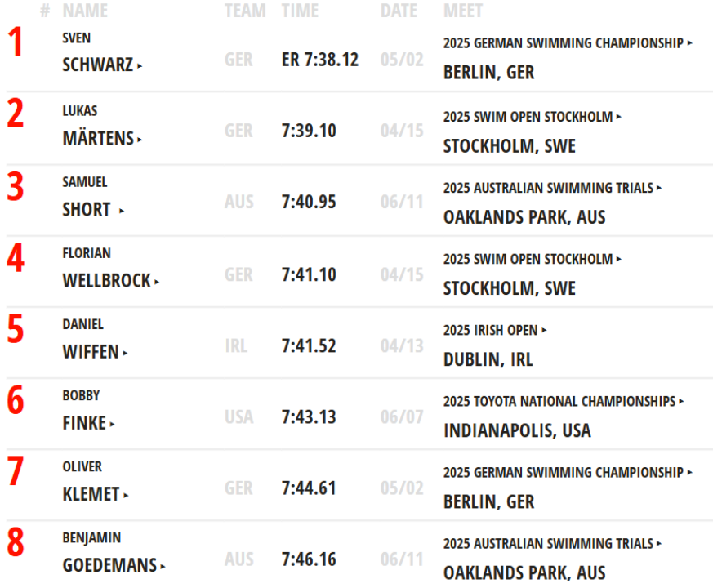The image size is (713, 588).
Task: Click arrow after 2025 Toyota National Championships
Action: pos(681,401)
